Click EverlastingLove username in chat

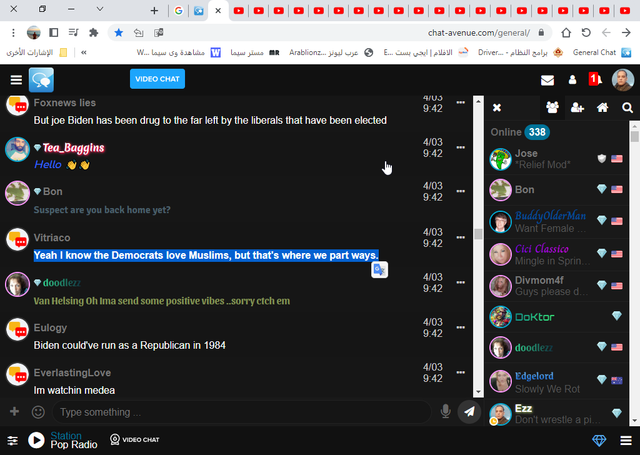(x=72, y=373)
